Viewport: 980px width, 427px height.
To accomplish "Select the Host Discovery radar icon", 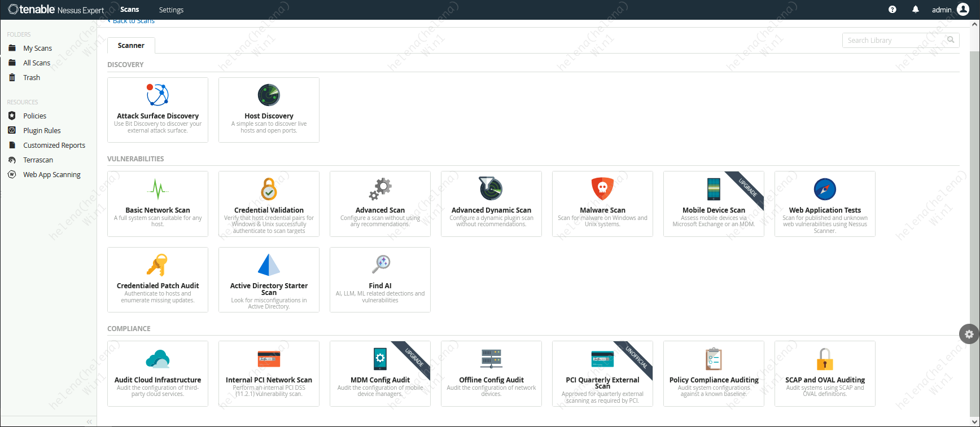I will click(x=269, y=95).
